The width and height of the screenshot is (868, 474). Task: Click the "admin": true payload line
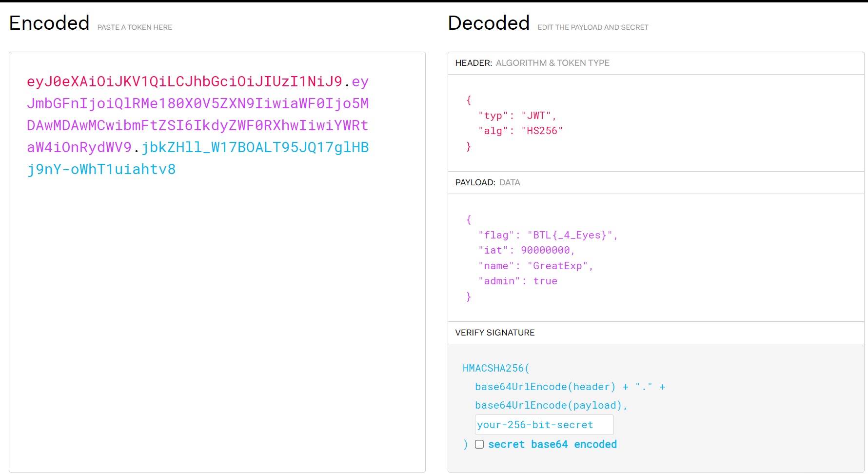[x=518, y=281]
